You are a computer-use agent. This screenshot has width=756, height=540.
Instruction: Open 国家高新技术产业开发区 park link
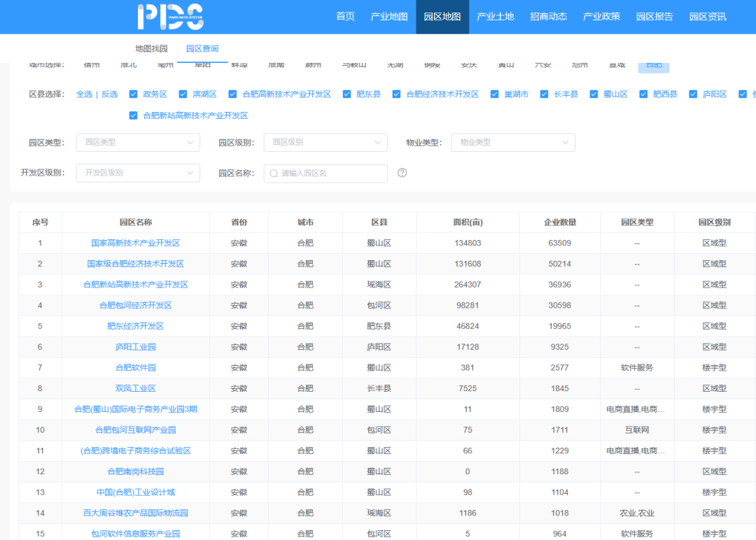tap(135, 243)
